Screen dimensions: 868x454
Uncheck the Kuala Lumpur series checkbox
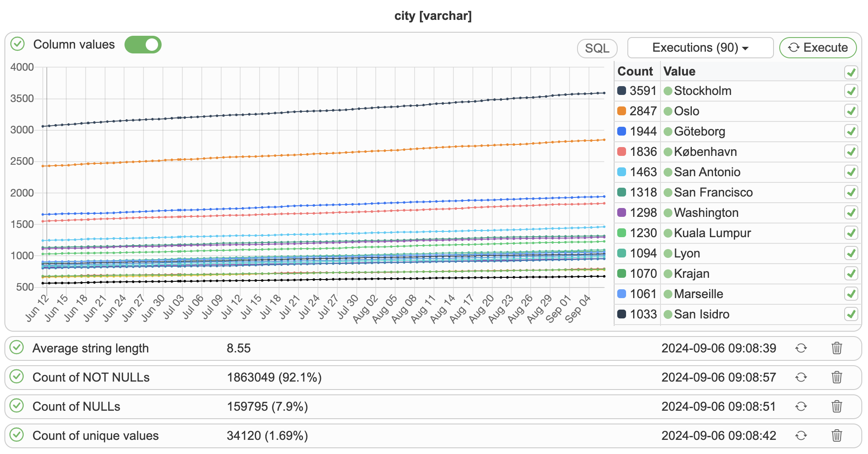point(851,233)
